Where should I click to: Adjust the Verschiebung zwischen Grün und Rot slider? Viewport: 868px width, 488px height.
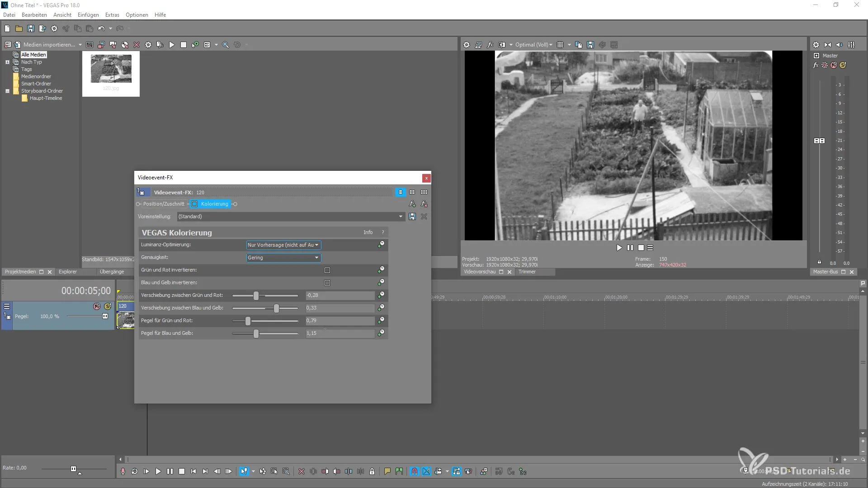pyautogui.click(x=265, y=296)
